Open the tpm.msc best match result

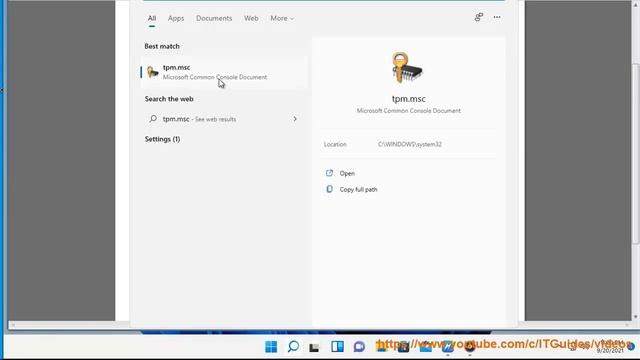(x=224, y=72)
